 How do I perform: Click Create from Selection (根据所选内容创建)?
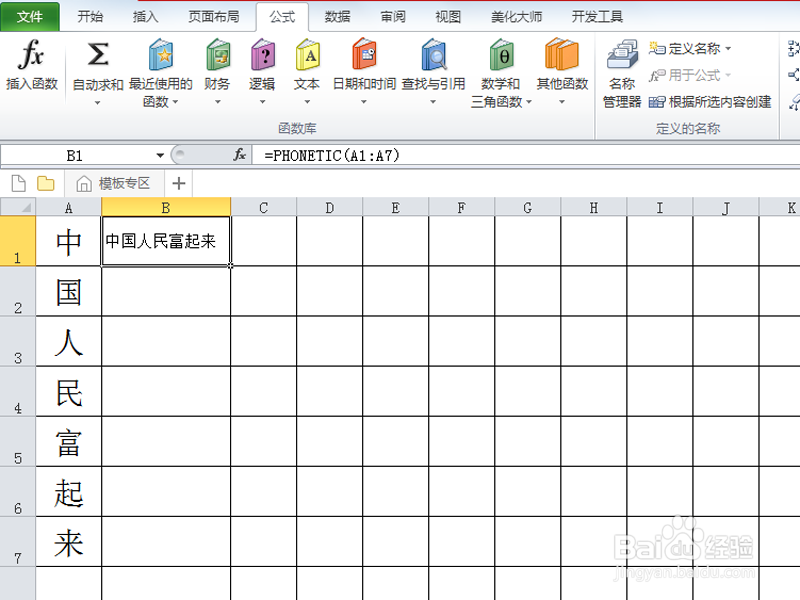710,102
